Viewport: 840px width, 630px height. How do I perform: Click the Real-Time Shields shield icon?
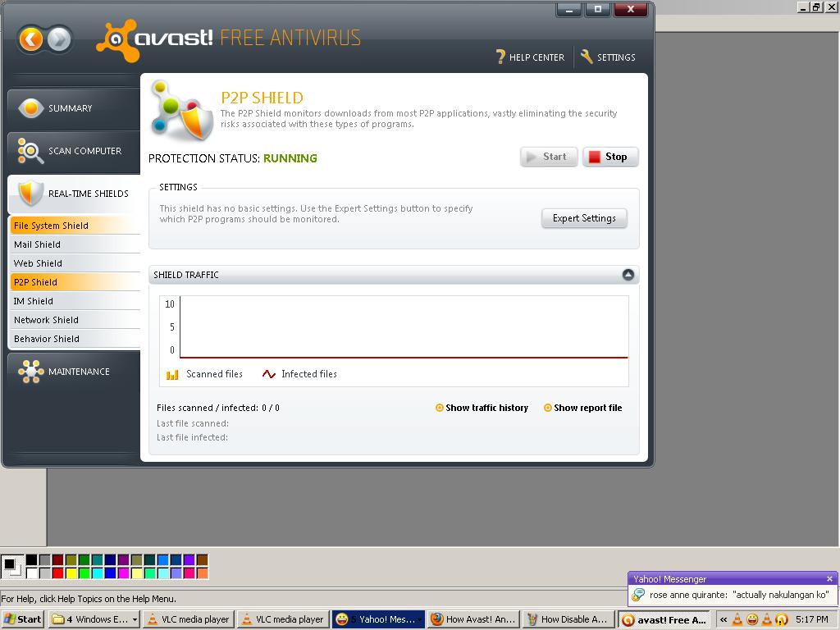pyautogui.click(x=30, y=193)
